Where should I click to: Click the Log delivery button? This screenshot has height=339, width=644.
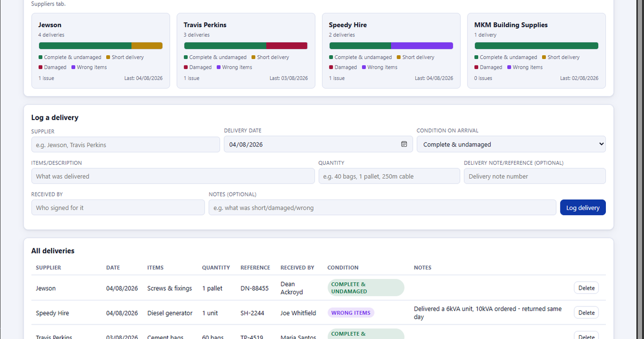pyautogui.click(x=583, y=208)
